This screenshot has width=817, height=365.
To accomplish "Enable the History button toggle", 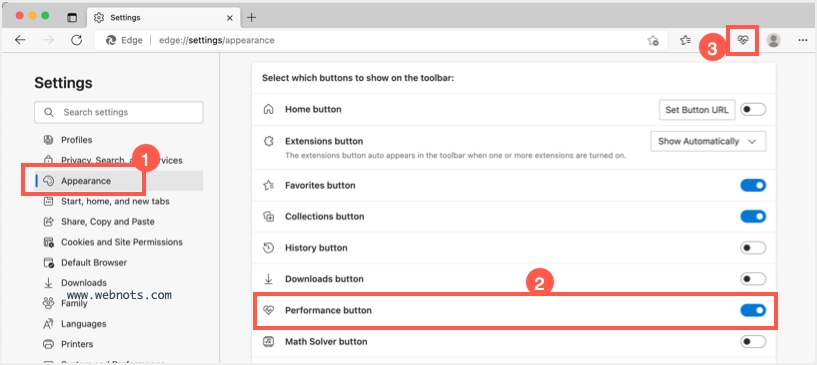I will point(753,247).
